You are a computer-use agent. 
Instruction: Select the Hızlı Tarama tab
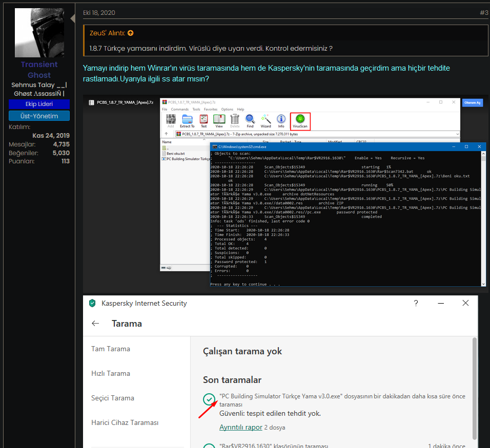click(111, 373)
